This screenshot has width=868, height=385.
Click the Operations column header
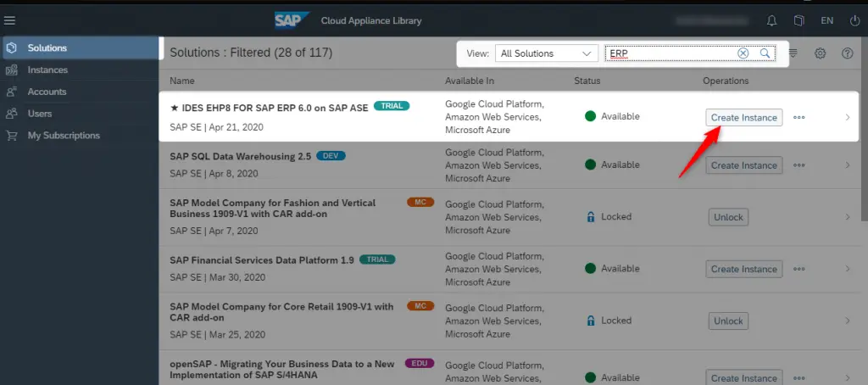click(x=726, y=81)
